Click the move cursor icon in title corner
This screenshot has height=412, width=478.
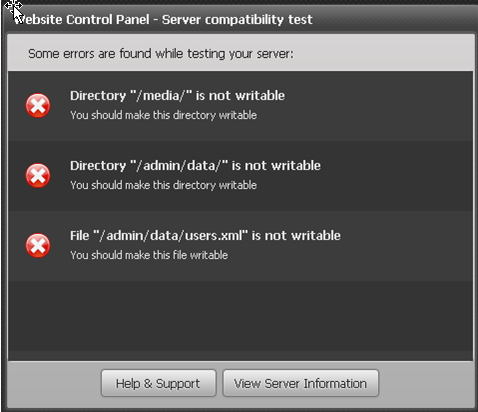[13, 6]
